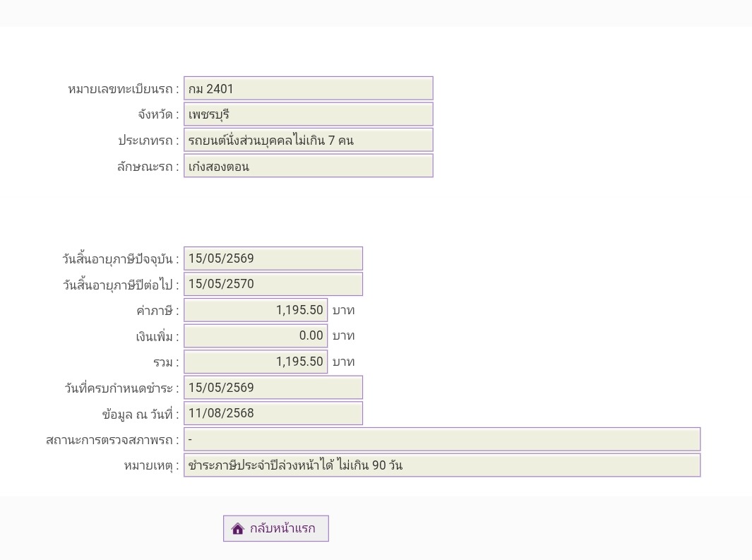Click the หมายเหตุ label text
Image resolution: width=752 pixels, height=560 pixels.
151,466
